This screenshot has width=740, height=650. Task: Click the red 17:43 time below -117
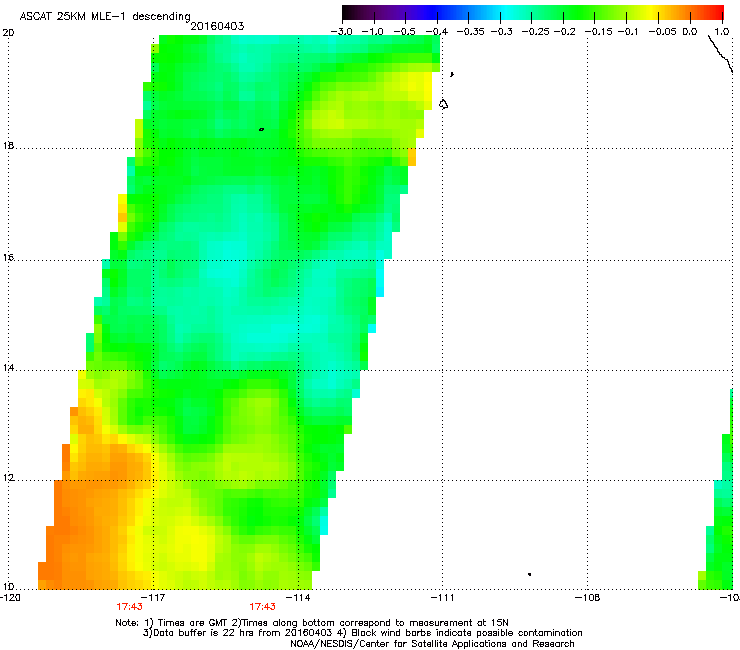129,607
